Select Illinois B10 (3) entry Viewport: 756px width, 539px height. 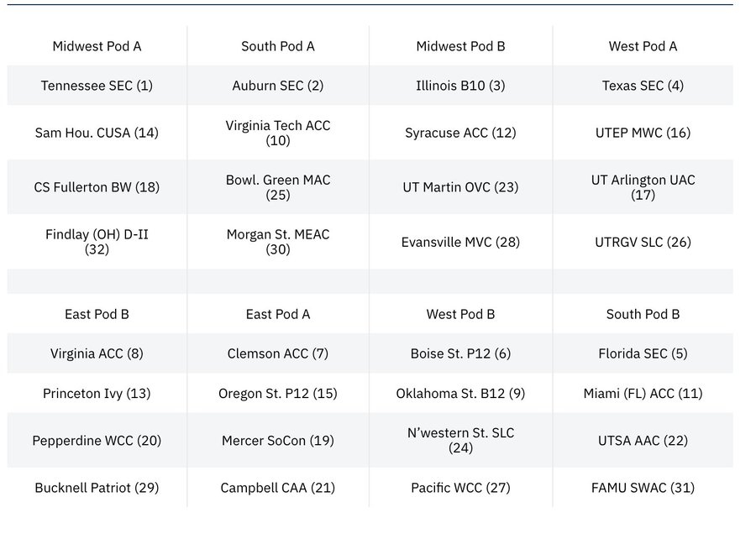click(x=460, y=86)
